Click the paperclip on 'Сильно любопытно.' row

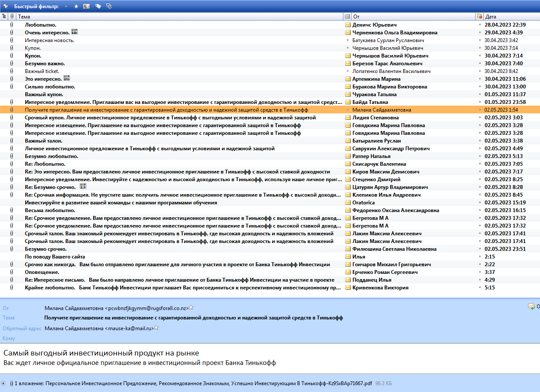coord(12,87)
